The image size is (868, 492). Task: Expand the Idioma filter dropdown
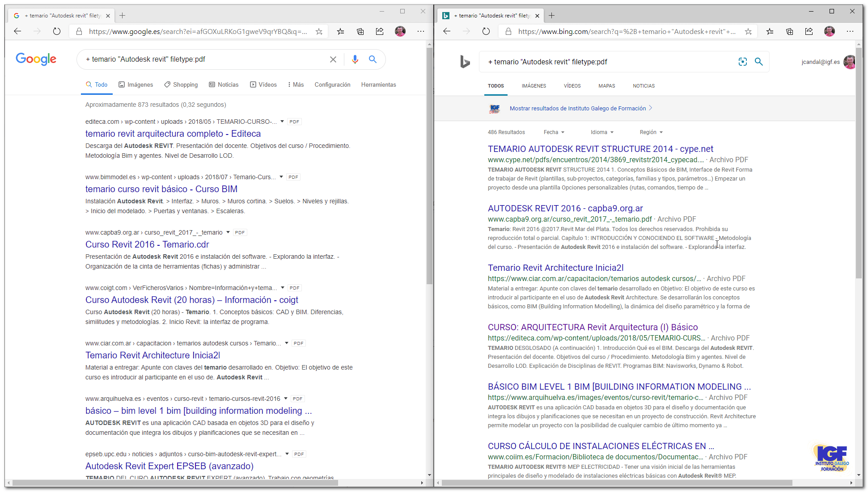click(602, 132)
